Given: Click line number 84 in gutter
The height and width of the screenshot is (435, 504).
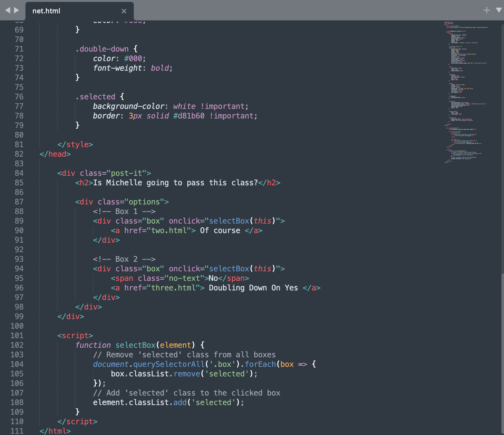Looking at the screenshot, I should pos(19,173).
